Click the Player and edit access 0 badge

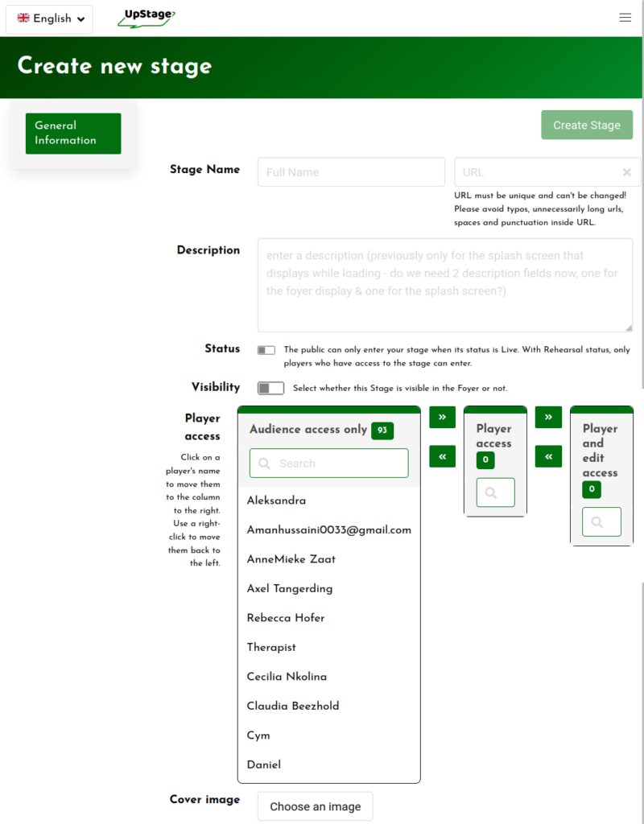592,489
